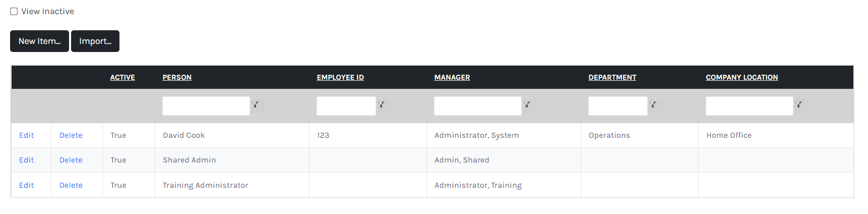Open the Import dialog button
868x214 pixels.
click(x=95, y=41)
